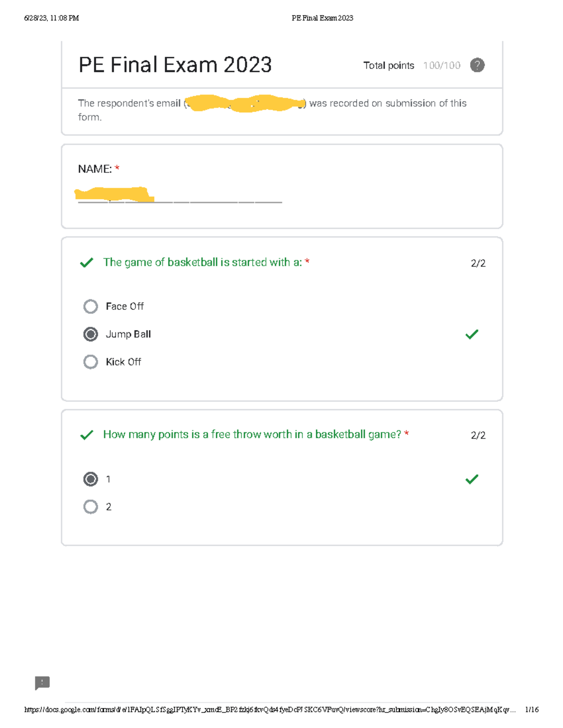Viewport: 563px width, 728px height.
Task: Click the highlighted respondent email
Action: (245, 103)
